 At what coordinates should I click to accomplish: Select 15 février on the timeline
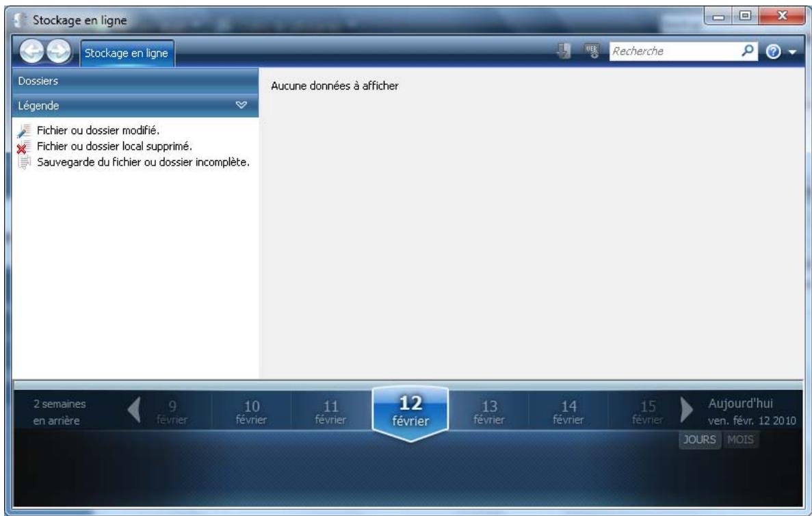(x=647, y=413)
